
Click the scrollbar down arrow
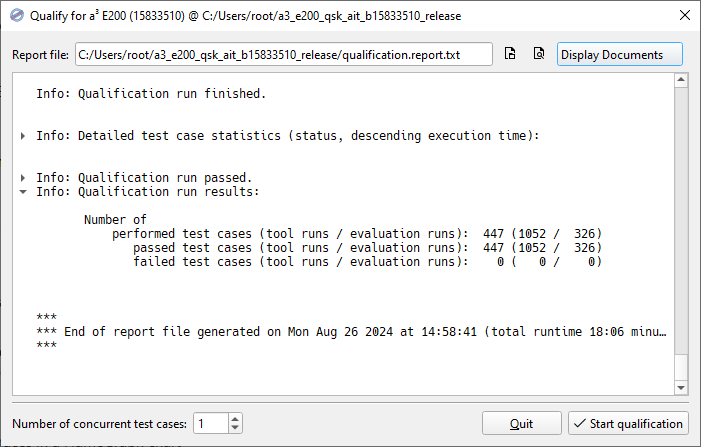pyautogui.click(x=681, y=388)
